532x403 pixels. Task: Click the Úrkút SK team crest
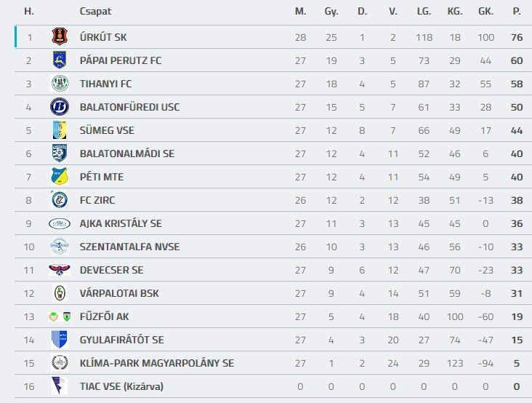pos(60,37)
